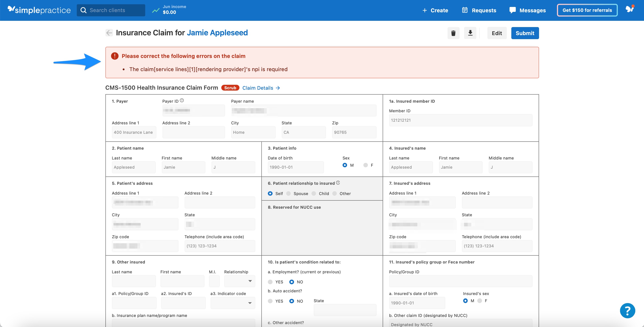Click the Search clients field

pyautogui.click(x=111, y=10)
